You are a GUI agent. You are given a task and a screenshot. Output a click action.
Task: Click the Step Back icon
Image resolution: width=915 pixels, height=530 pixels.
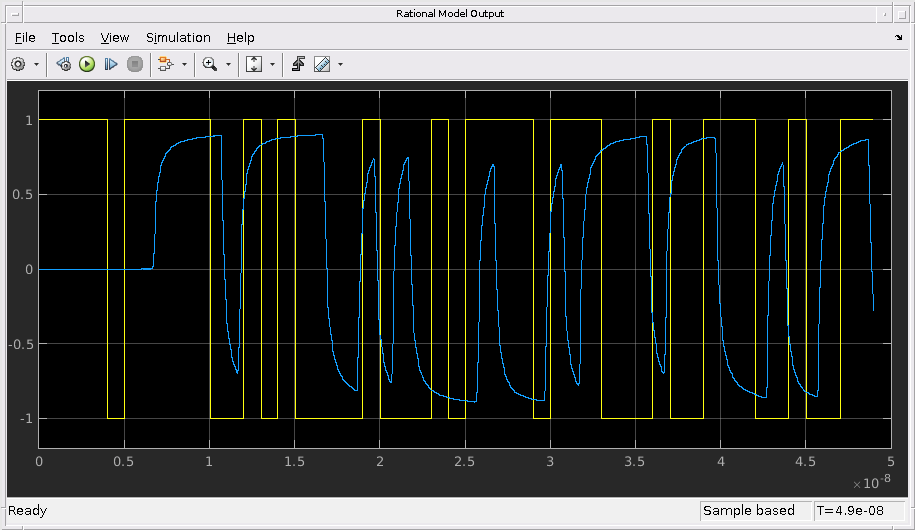click(64, 64)
